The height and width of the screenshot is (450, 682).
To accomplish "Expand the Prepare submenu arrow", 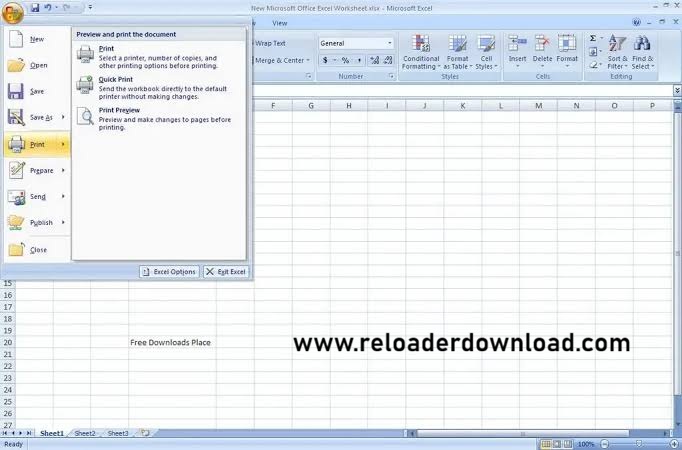I will (64, 170).
